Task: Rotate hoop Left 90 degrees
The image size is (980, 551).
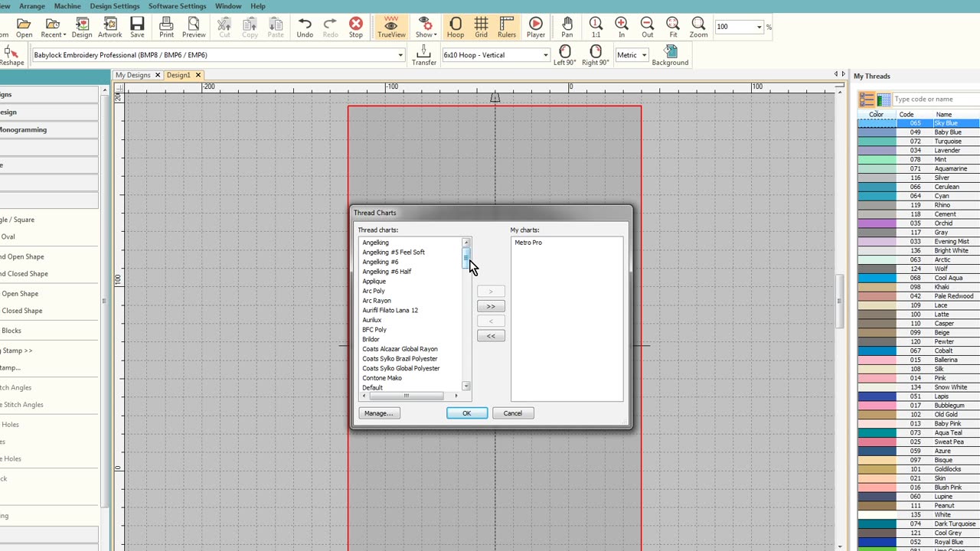Action: point(565,55)
